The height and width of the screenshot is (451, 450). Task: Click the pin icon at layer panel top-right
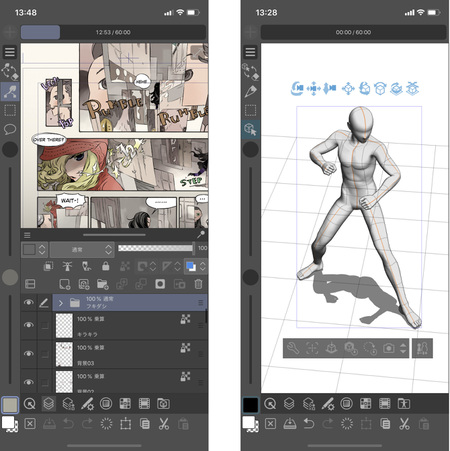click(x=201, y=235)
